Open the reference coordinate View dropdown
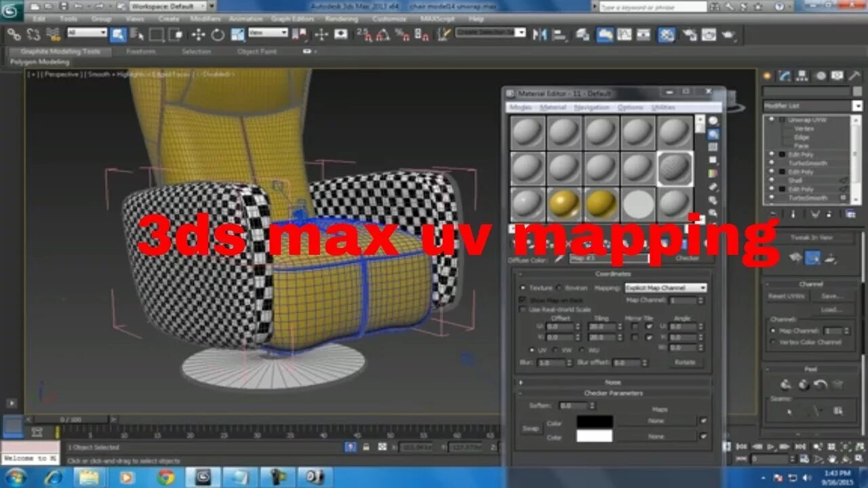This screenshot has height=488, width=868. pos(269,33)
